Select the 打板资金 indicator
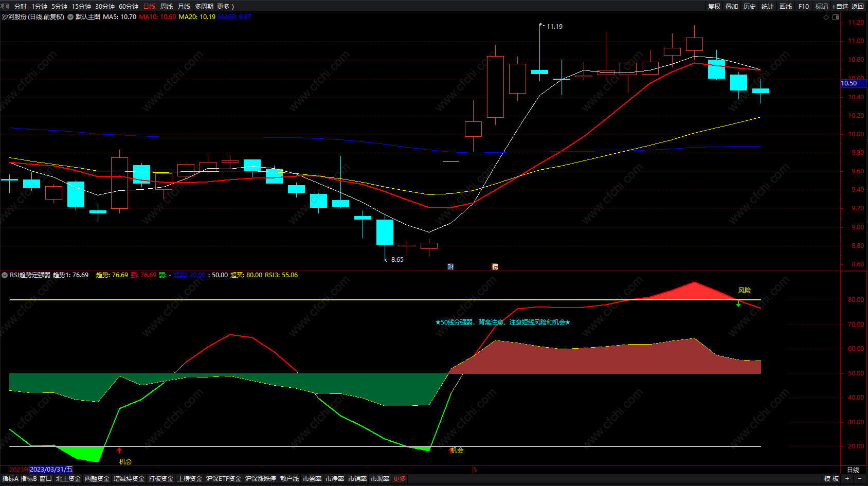Image resolution: width=868 pixels, height=486 pixels. click(161, 479)
